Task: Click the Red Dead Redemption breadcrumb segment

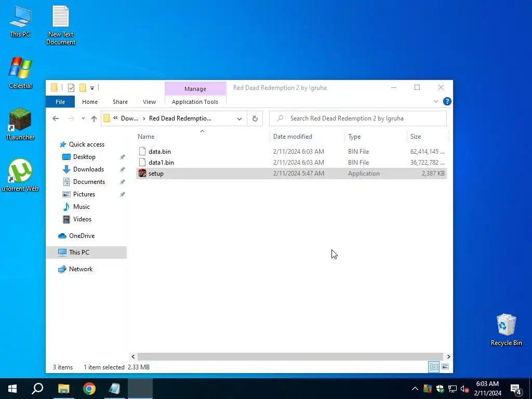Action: 180,118
